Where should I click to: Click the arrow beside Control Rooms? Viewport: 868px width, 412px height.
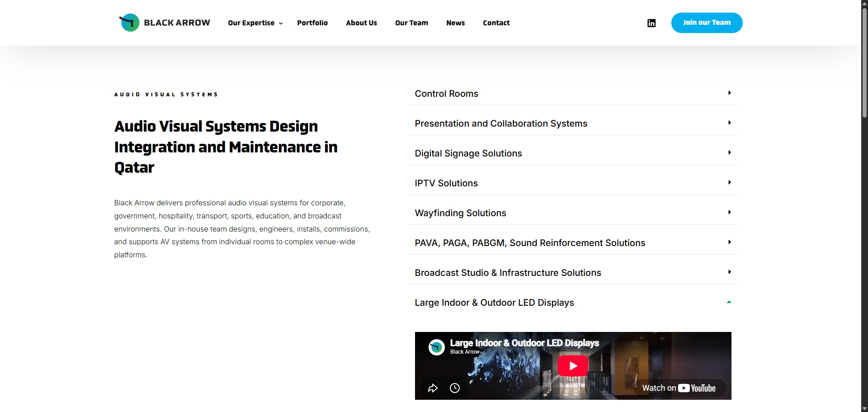coord(729,93)
